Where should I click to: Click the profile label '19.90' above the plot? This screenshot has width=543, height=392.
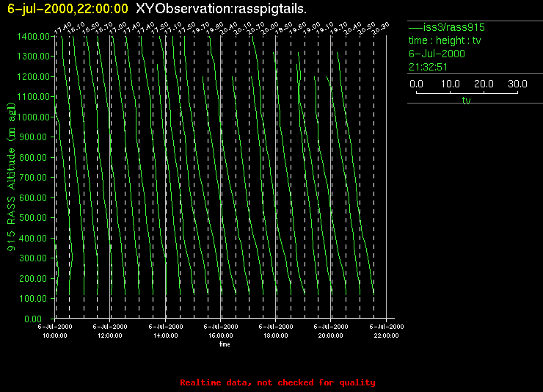point(215,28)
